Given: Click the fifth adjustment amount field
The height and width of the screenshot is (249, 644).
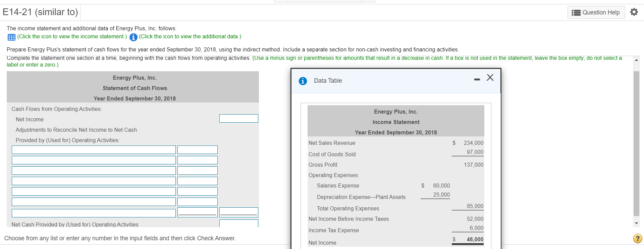Looking at the screenshot, I should pyautogui.click(x=198, y=192).
